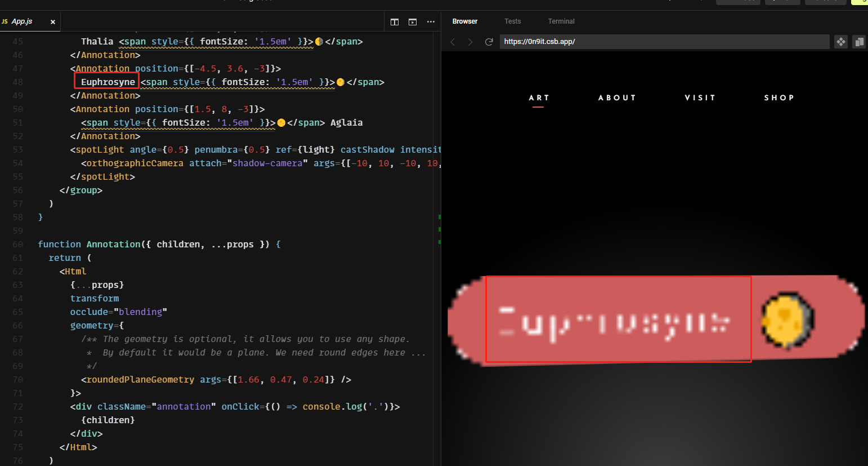The image size is (868, 466).
Task: Open the preview-in-editor icon next to split view
Action: pyautogui.click(x=412, y=21)
